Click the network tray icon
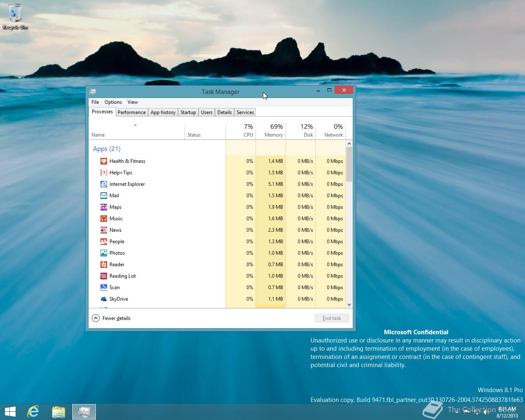The width and height of the screenshot is (525, 420). 477,412
